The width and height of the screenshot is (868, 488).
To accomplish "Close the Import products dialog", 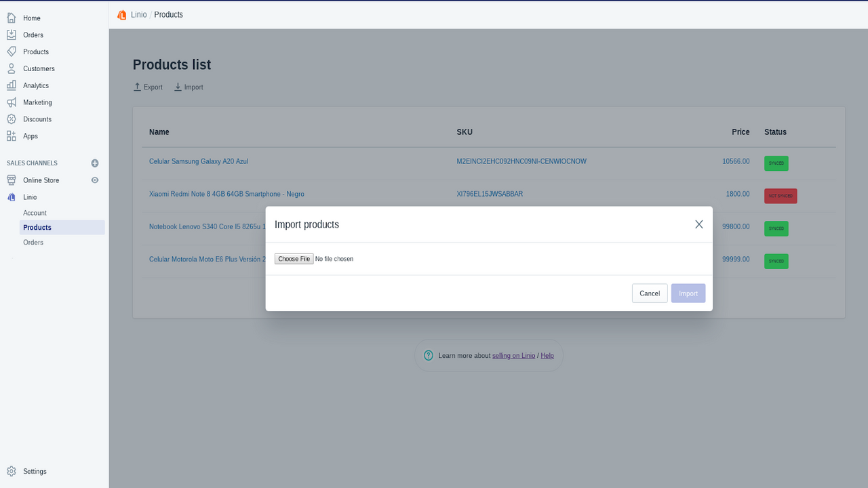I will (699, 224).
